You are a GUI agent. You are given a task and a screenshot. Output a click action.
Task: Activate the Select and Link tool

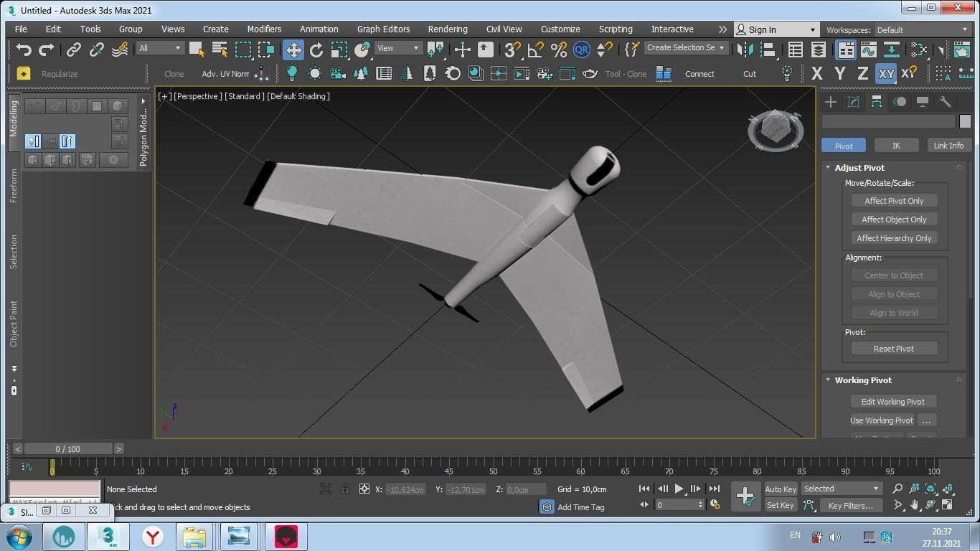coord(73,50)
